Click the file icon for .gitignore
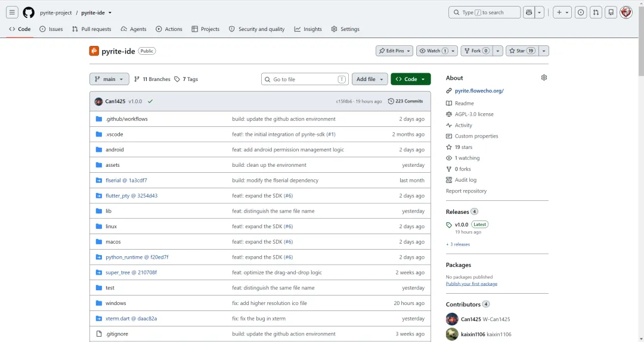The height and width of the screenshot is (342, 644). (98, 334)
